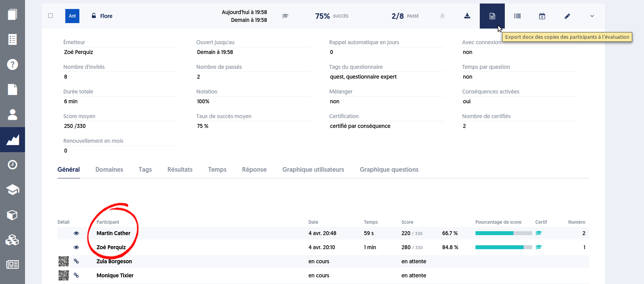Open the Graphique utilisateurs tab
The height and width of the screenshot is (284, 644).
[313, 169]
